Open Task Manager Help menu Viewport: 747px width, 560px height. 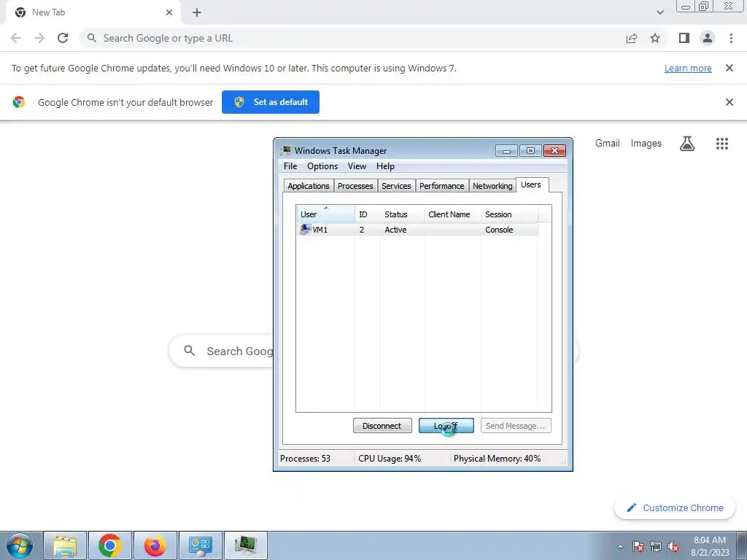pos(385,166)
